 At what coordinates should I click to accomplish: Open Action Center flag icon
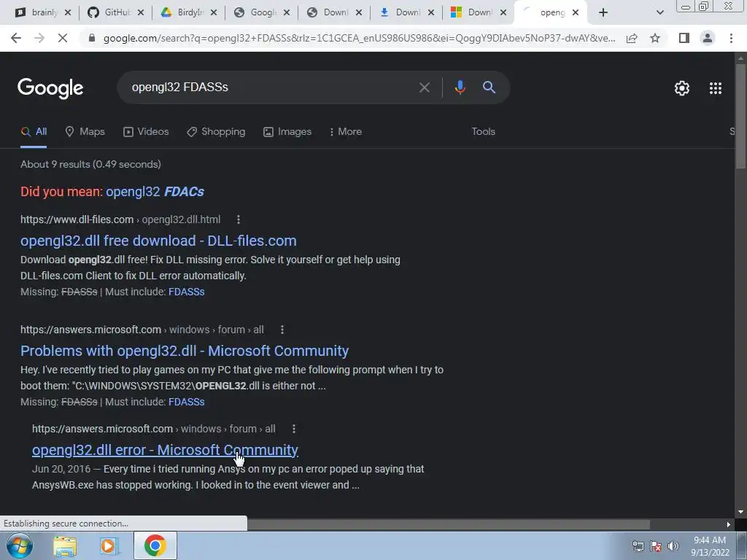656,546
